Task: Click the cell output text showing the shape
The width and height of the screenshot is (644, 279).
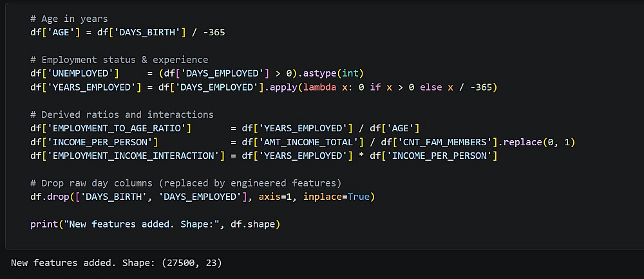Action: pos(117,264)
